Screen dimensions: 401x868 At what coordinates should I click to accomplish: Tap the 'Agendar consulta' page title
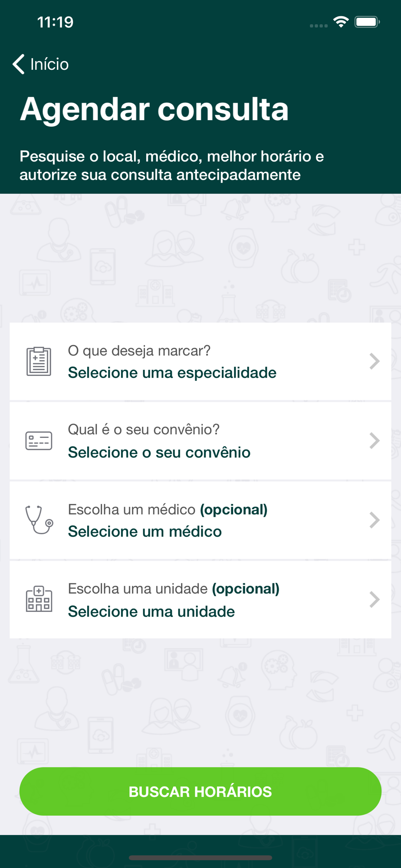click(154, 109)
